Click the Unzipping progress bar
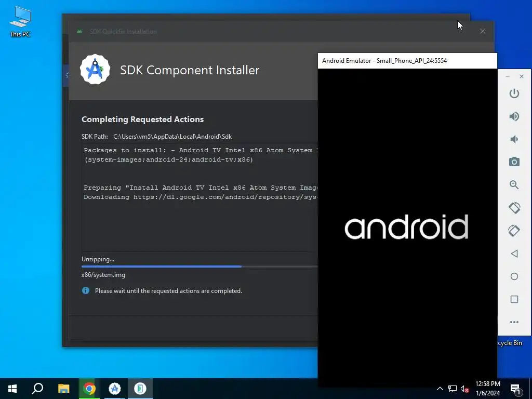Screen dimensions: 532x399 (x=199, y=267)
